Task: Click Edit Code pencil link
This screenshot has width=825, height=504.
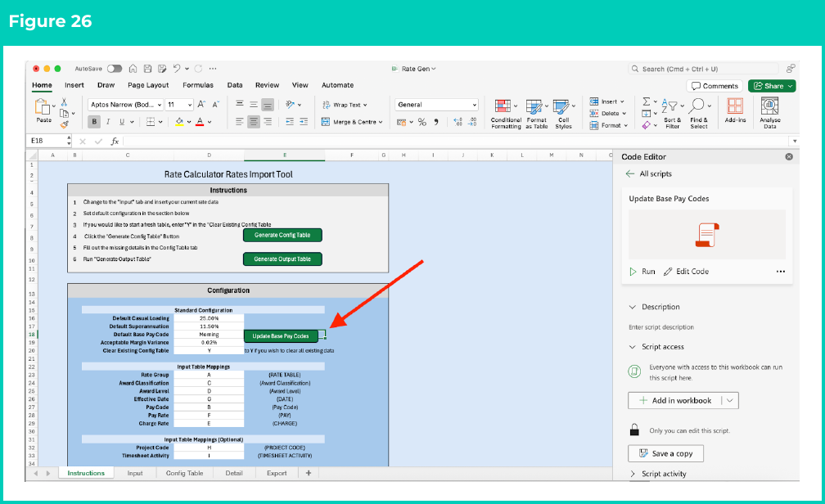Action: coord(686,272)
